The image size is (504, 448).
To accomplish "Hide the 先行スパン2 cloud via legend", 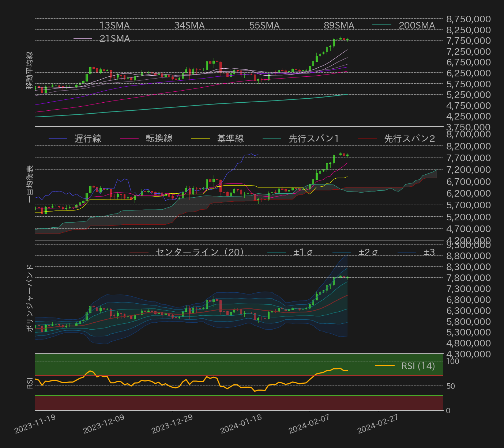I will coord(409,139).
